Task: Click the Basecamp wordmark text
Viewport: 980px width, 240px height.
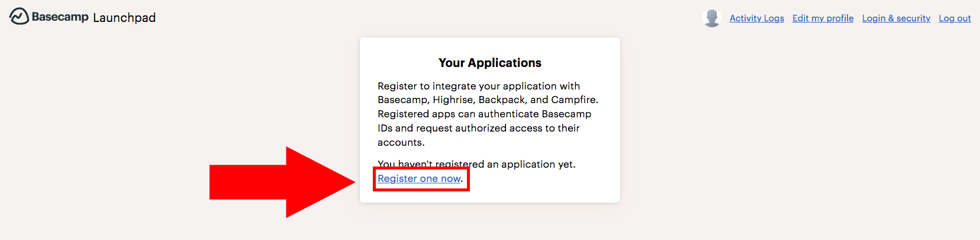Action: [x=60, y=17]
